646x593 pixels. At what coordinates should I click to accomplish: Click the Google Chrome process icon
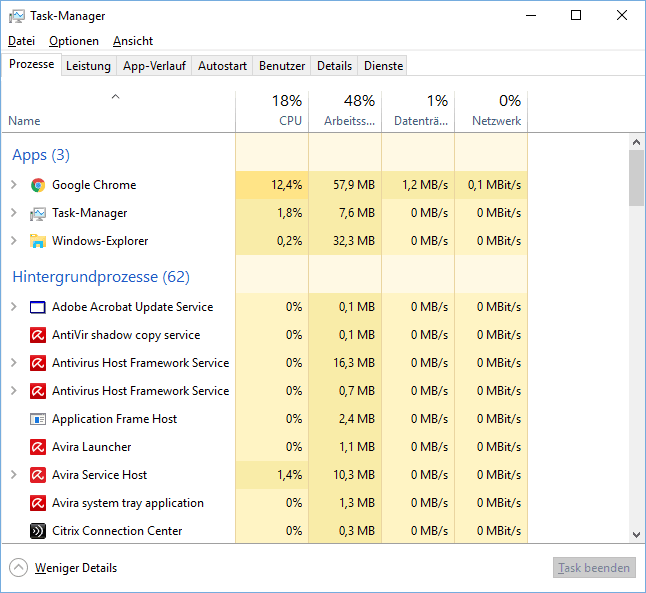coord(38,185)
